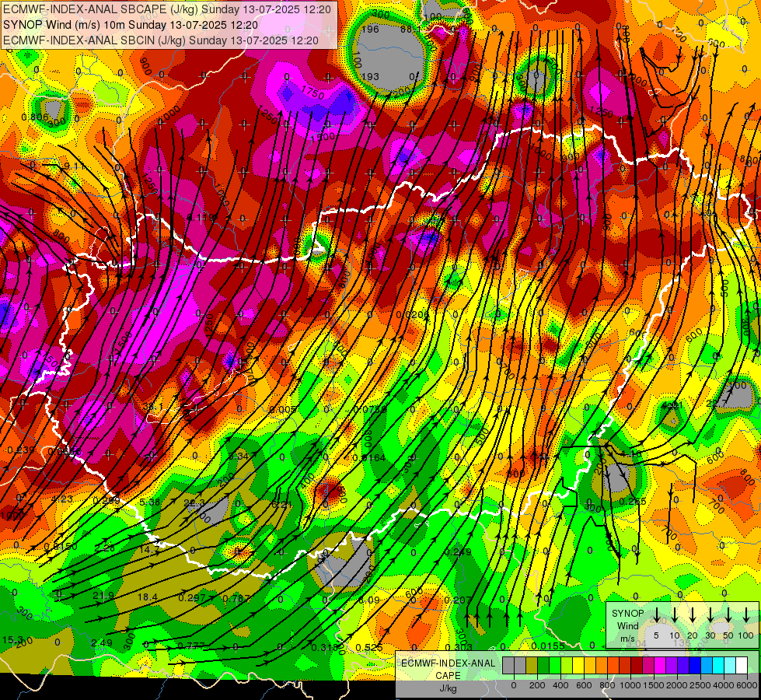Click the 6.21 station value

click(x=281, y=505)
